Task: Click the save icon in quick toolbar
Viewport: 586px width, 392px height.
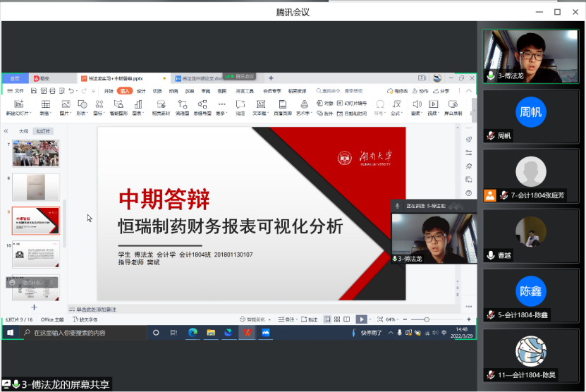Action: 34,91
